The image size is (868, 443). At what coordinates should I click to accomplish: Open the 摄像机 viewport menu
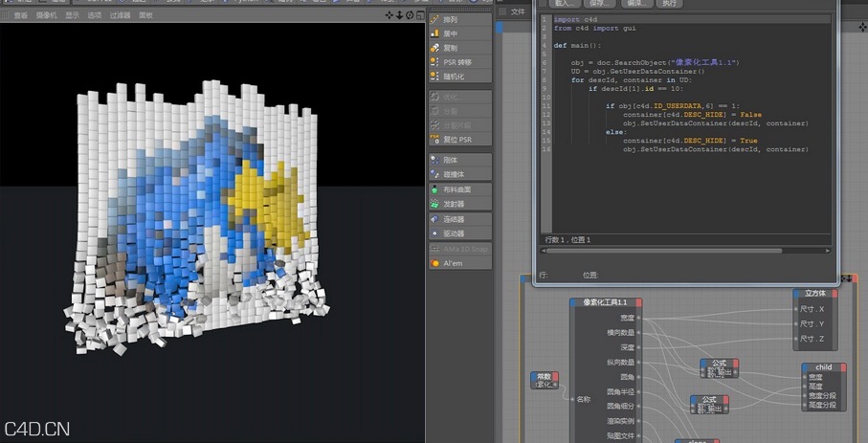(x=47, y=15)
